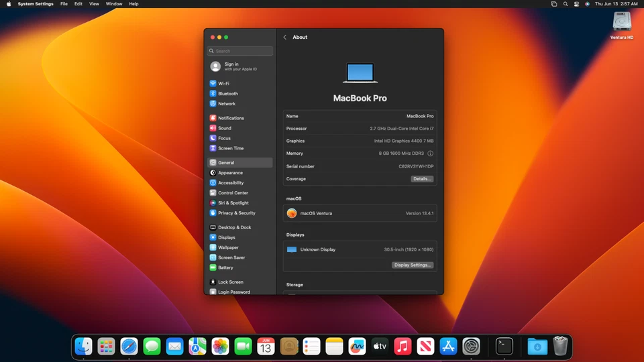This screenshot has width=644, height=362.
Task: Launch FaceTime from the Dock
Action: click(x=243, y=347)
